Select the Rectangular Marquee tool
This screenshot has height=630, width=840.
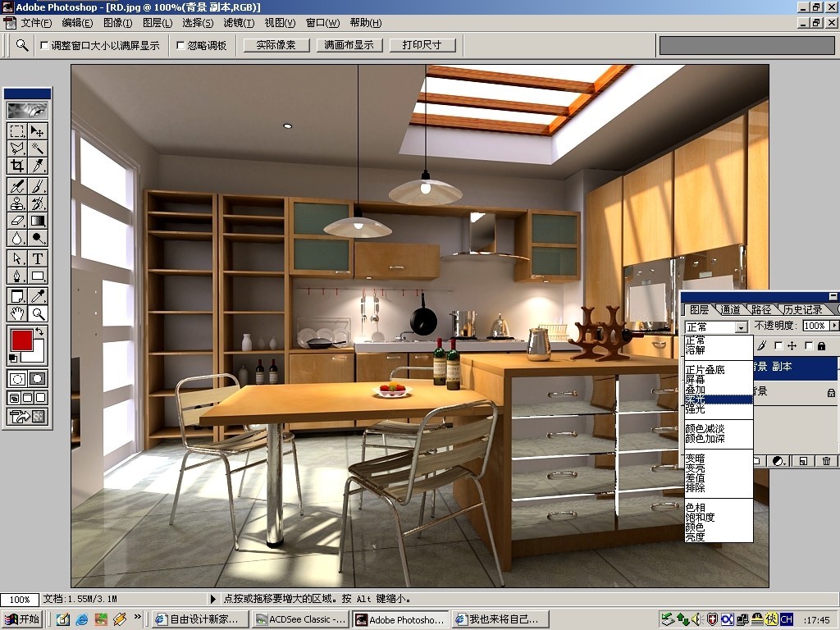(16, 131)
